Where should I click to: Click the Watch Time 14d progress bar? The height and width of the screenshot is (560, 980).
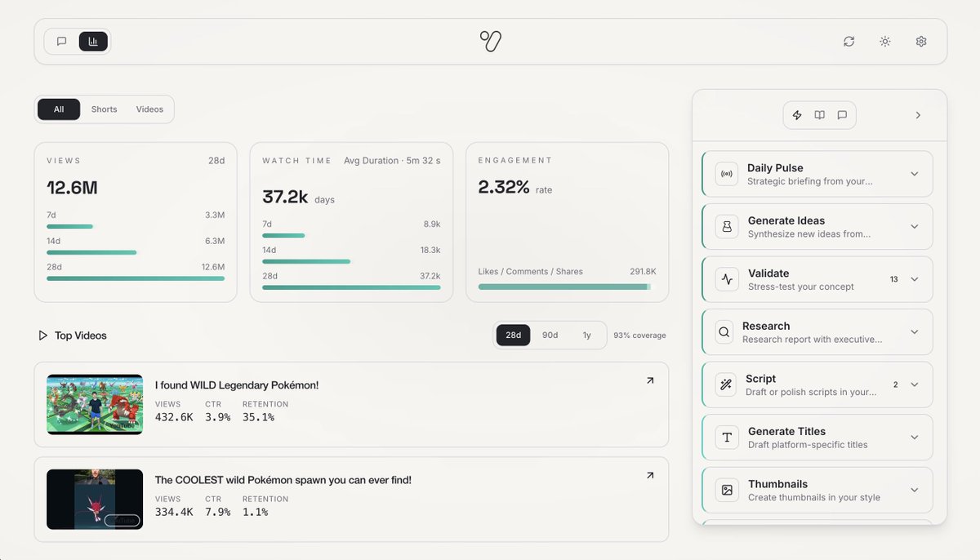[x=306, y=261]
